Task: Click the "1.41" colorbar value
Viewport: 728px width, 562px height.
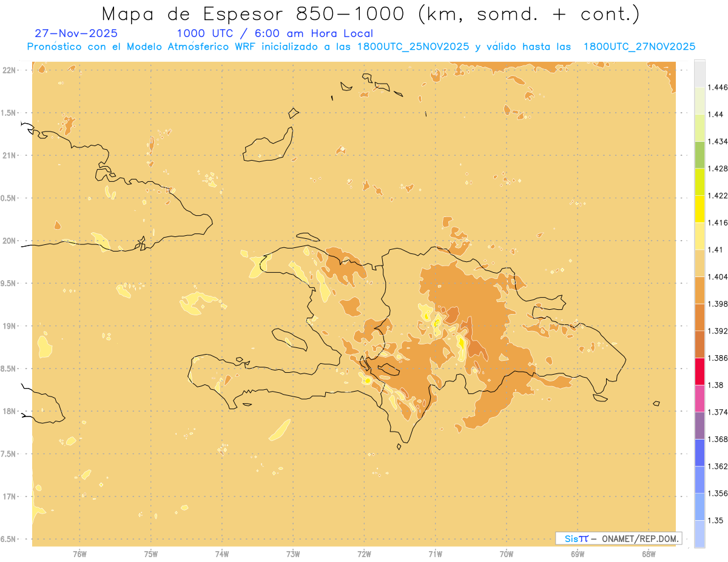Action: click(x=716, y=249)
